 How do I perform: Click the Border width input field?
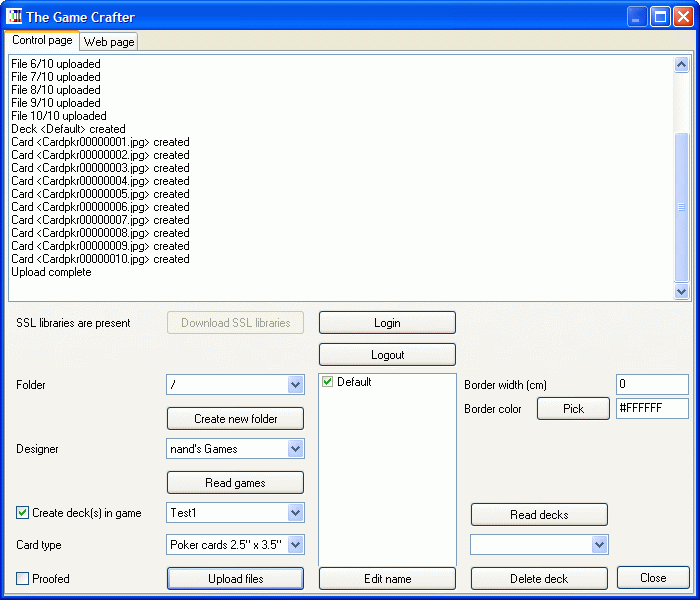pyautogui.click(x=652, y=384)
